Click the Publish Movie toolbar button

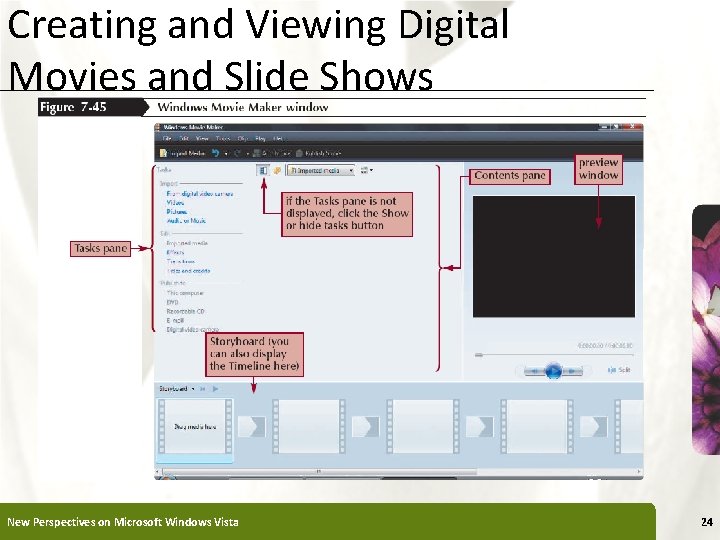click(x=319, y=153)
